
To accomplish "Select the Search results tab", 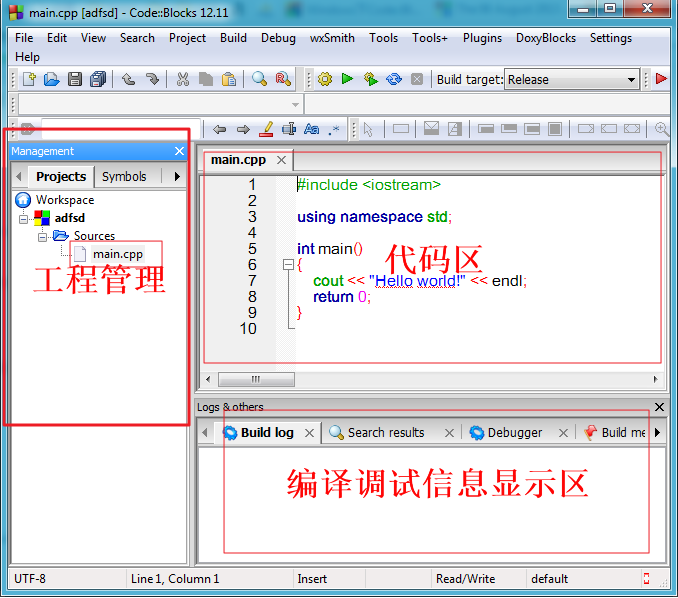I will coord(386,432).
